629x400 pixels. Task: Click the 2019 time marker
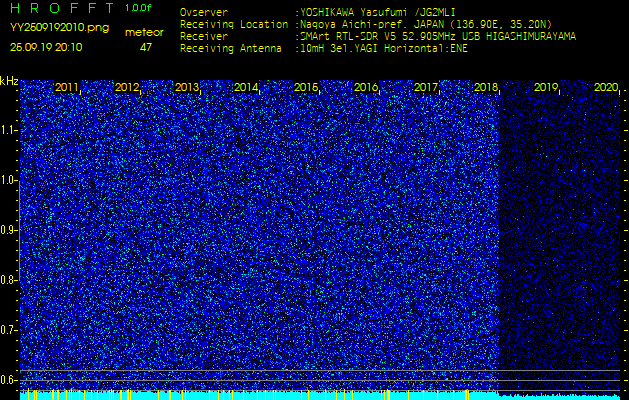coord(546,87)
